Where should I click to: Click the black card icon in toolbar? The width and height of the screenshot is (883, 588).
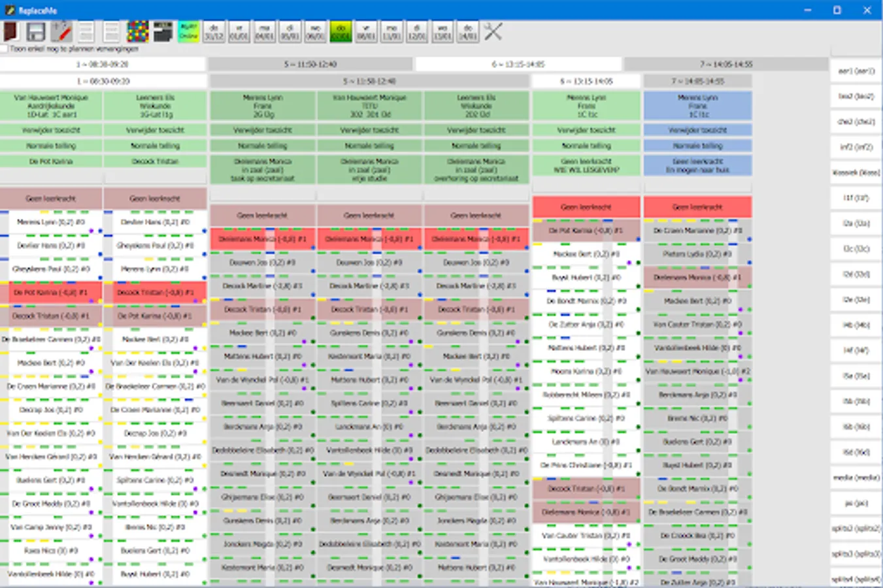tap(163, 31)
